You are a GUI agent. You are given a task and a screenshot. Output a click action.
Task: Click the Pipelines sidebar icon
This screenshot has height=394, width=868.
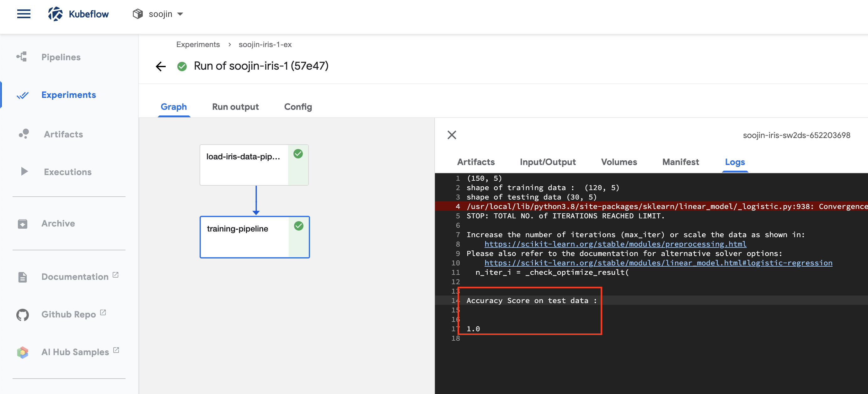[22, 56]
